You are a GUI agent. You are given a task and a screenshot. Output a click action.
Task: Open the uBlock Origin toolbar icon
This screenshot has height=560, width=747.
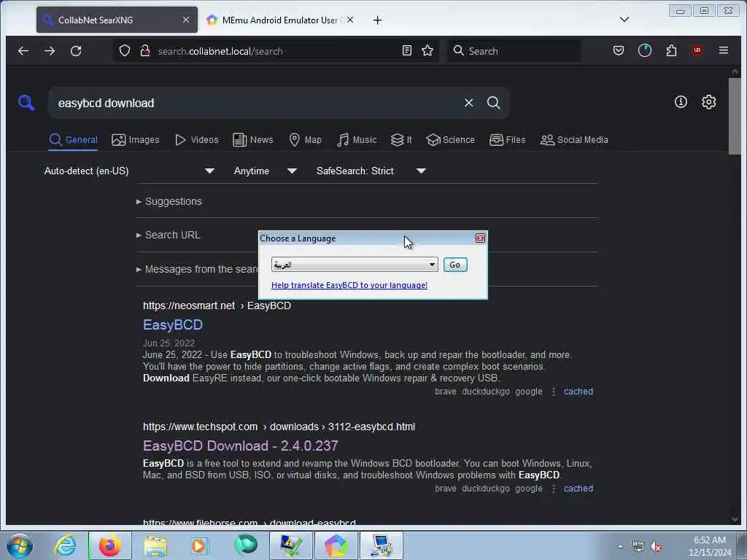(697, 50)
